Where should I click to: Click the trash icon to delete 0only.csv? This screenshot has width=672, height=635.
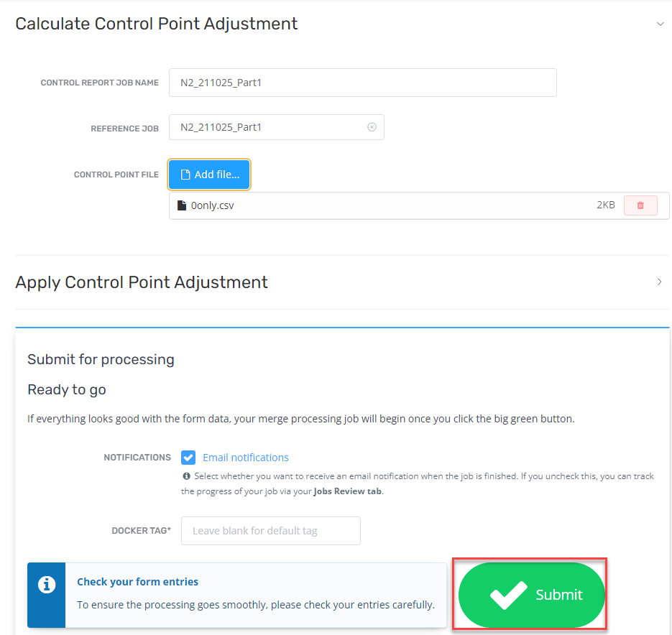640,205
